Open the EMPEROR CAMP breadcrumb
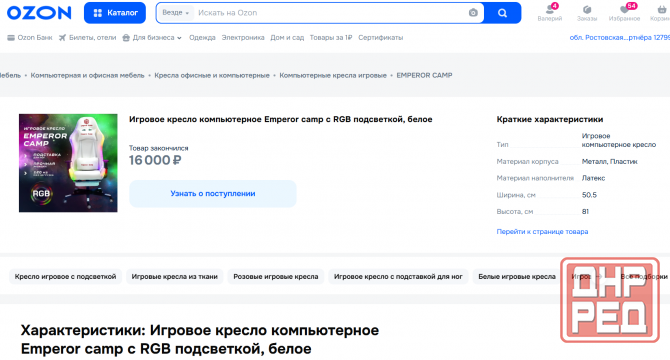This screenshot has width=670, height=360. point(424,75)
